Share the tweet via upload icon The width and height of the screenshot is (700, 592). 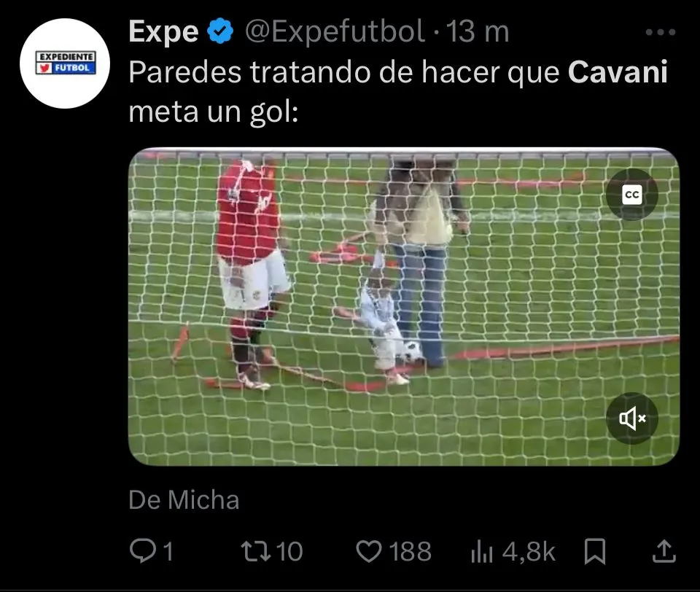(664, 551)
